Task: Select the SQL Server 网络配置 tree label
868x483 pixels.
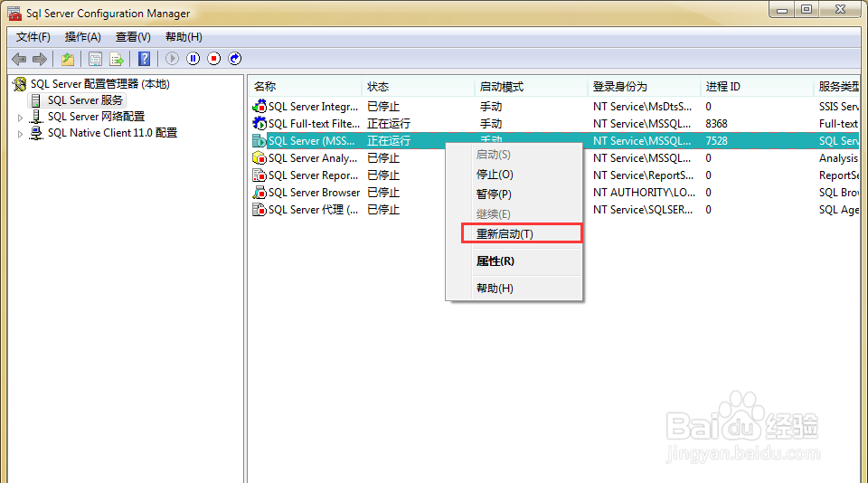Action: 96,117
